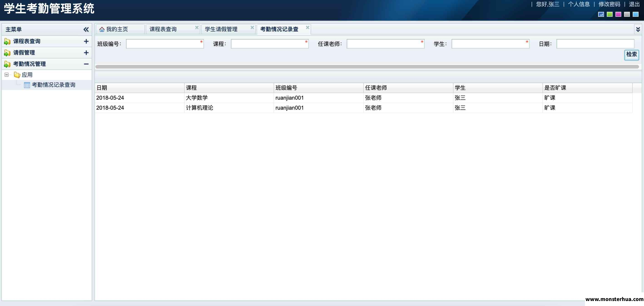Viewport: 644px width, 306px height.
Task: Click the 检索 search button
Action: [632, 54]
